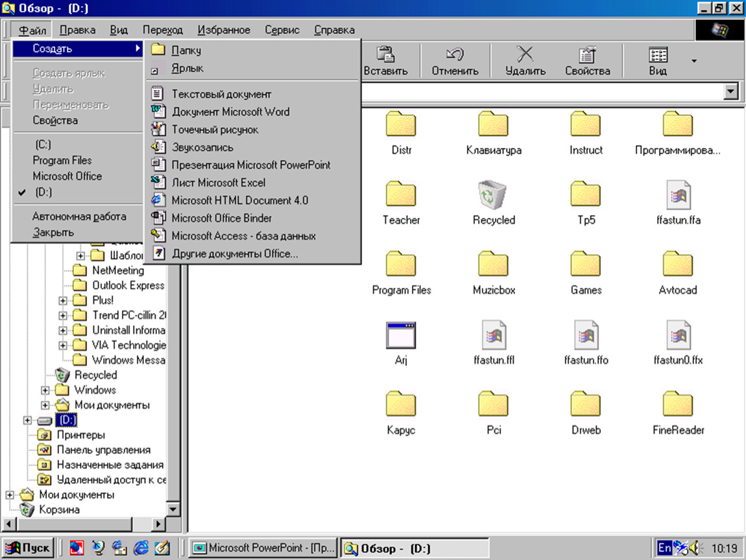Open the Вид toolbar dropdown arrow

(x=694, y=61)
